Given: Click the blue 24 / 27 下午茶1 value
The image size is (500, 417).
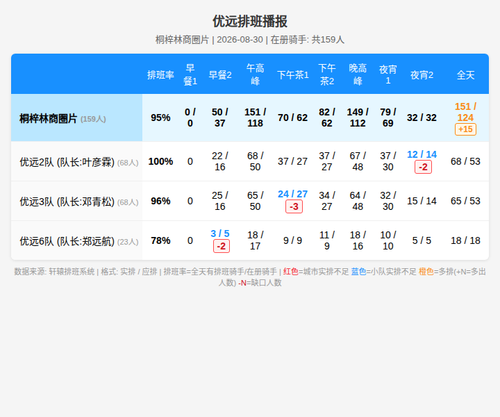Looking at the screenshot, I should tap(293, 194).
